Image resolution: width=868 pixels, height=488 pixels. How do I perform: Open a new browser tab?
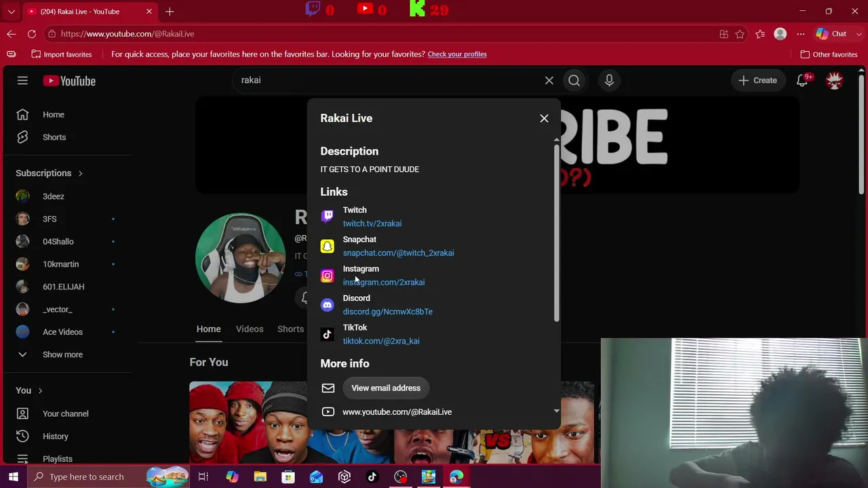[170, 12]
